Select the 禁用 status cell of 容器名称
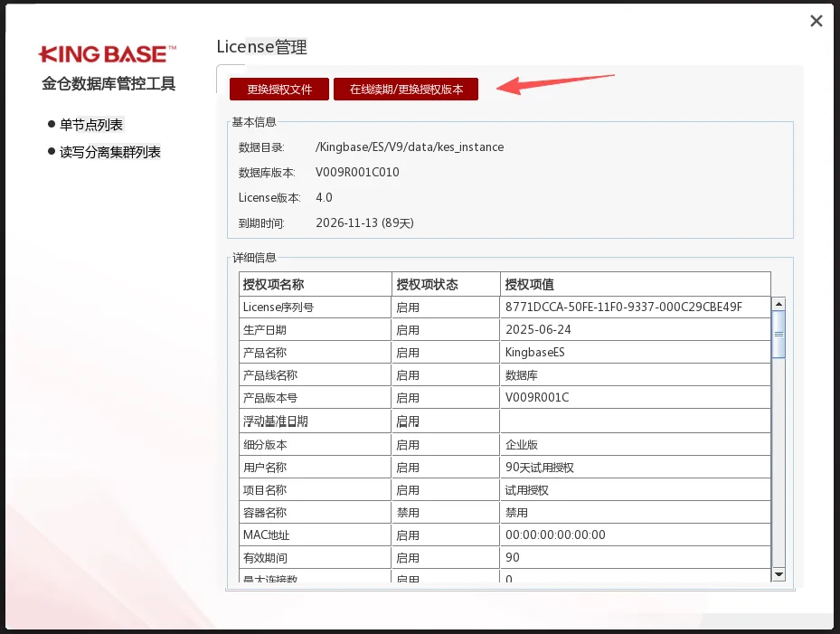 (446, 512)
